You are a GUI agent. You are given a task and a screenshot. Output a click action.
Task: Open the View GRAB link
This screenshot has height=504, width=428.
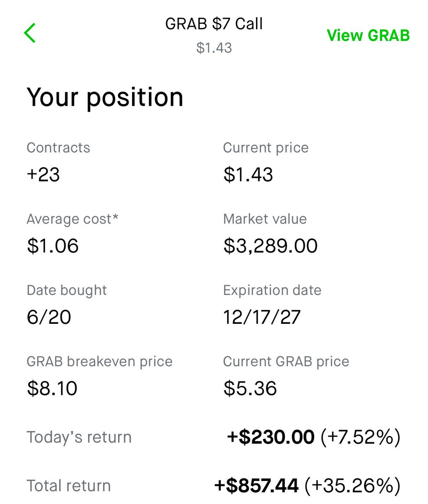point(368,35)
